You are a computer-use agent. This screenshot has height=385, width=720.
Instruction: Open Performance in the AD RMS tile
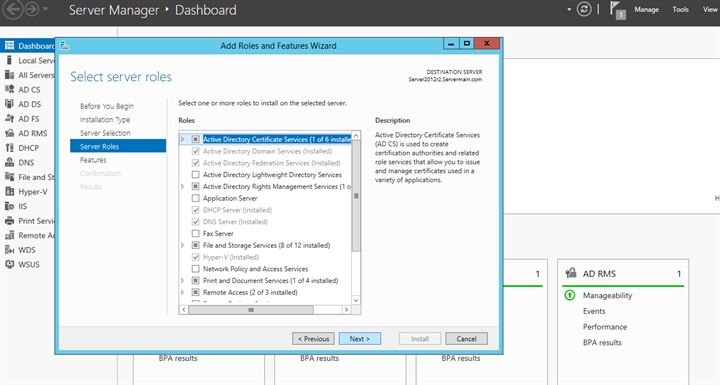(605, 327)
